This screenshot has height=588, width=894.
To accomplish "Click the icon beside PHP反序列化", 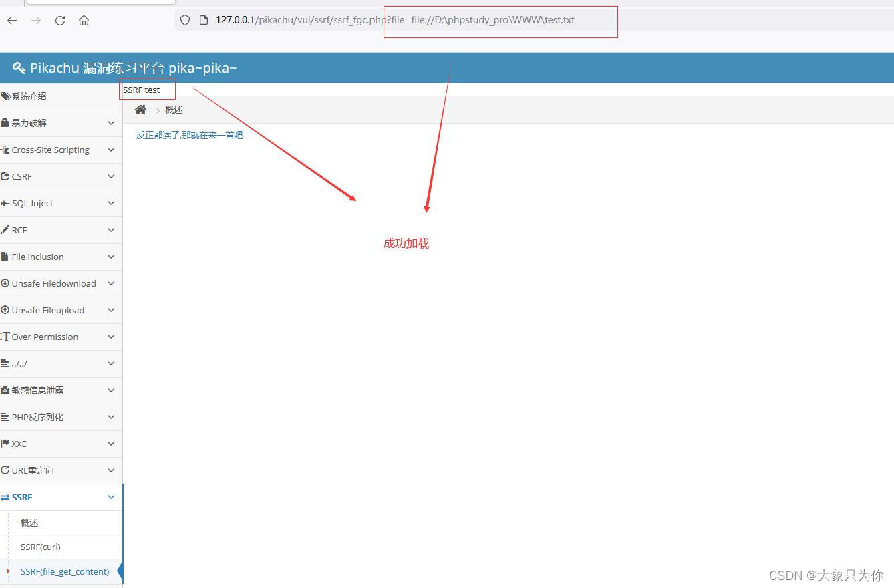I will 5,417.
